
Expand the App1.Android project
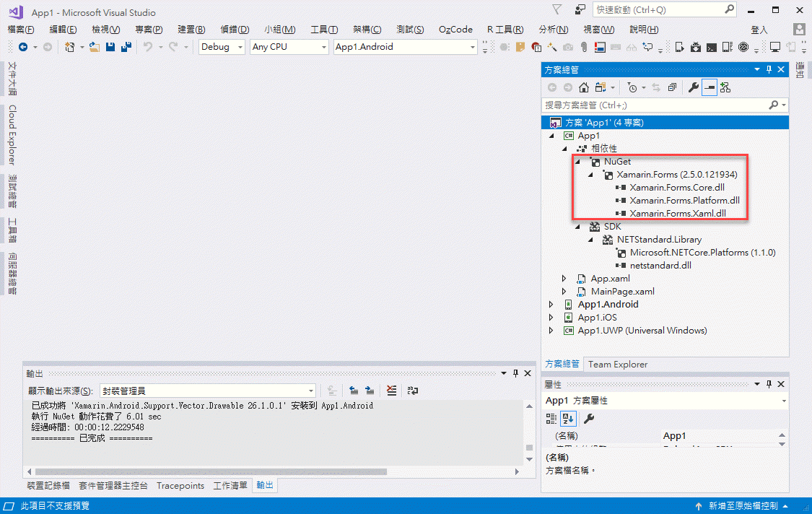(x=551, y=305)
